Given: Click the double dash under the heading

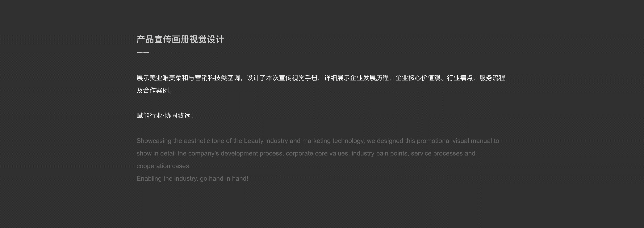Looking at the screenshot, I should pos(143,52).
